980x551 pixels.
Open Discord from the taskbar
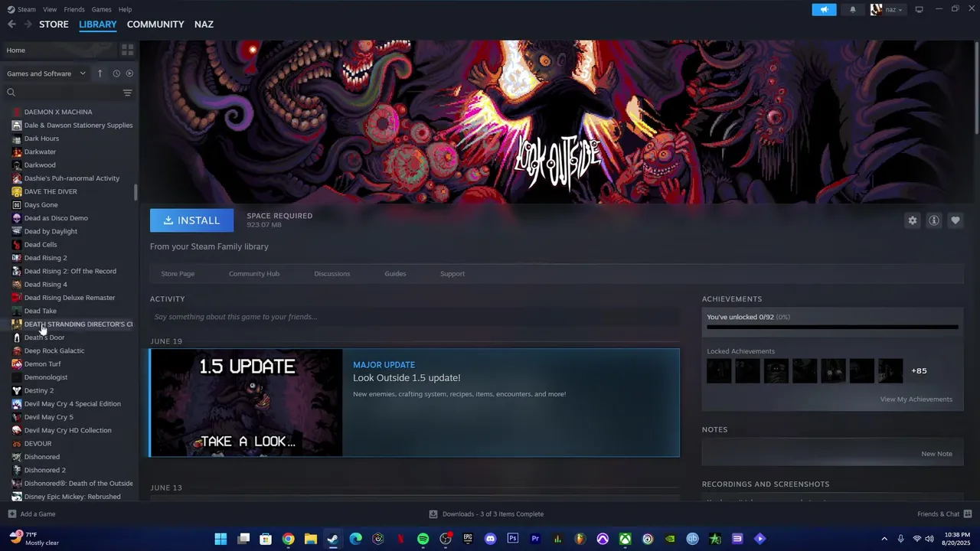coord(491,539)
